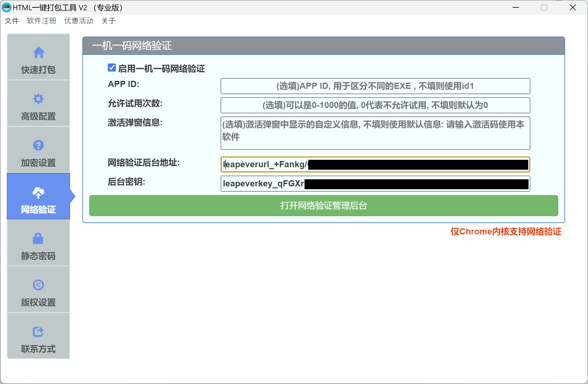This screenshot has height=384, width=588.
Task: Open 高级配置 via the gear icon
Action: click(x=38, y=99)
